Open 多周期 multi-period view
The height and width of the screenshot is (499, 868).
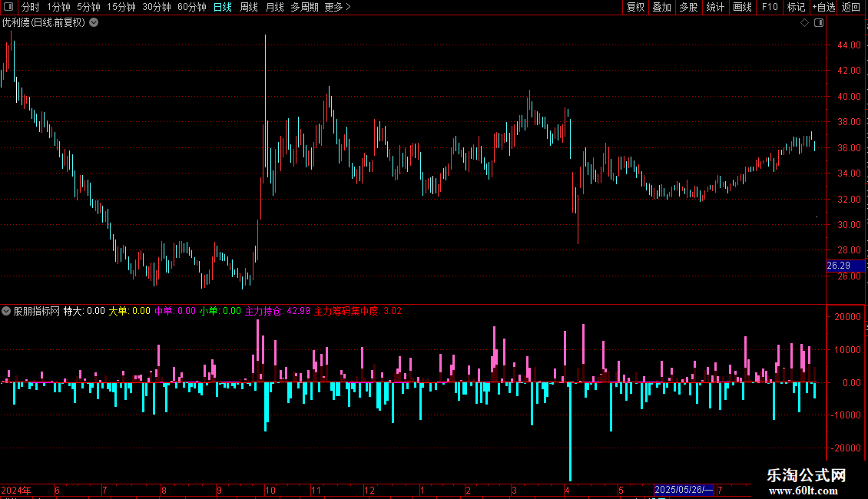[x=304, y=7]
